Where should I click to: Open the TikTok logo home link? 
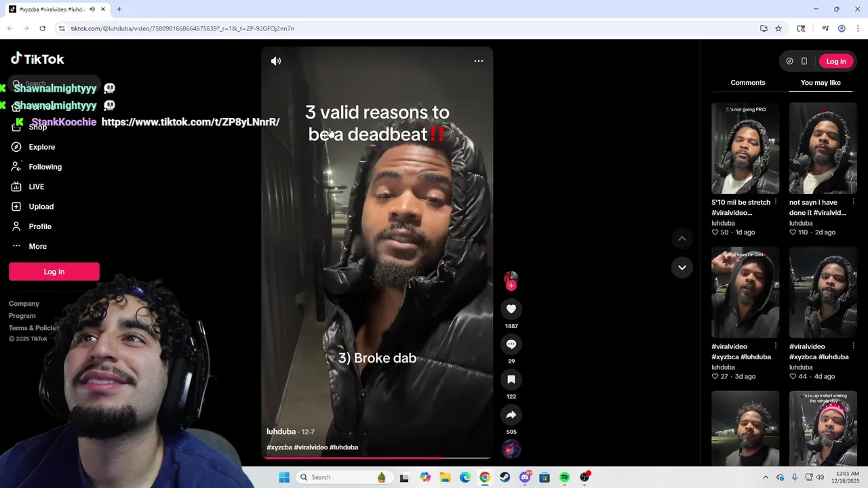37,59
